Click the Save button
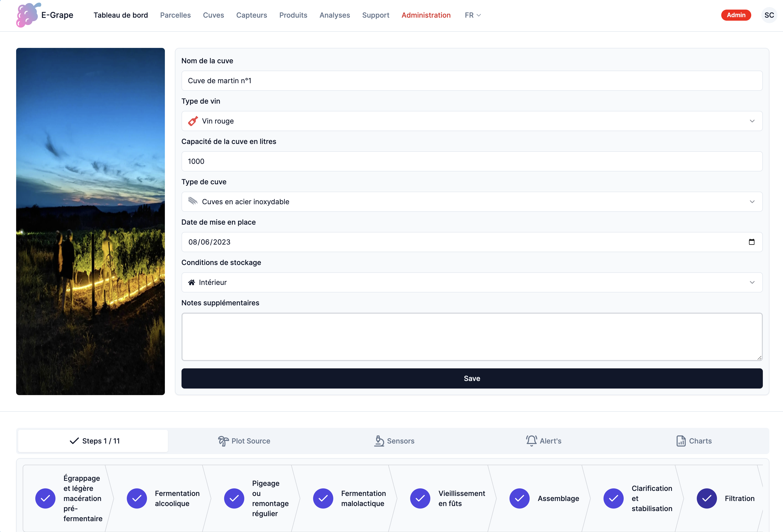Viewport: 783px width, 532px height. point(472,378)
